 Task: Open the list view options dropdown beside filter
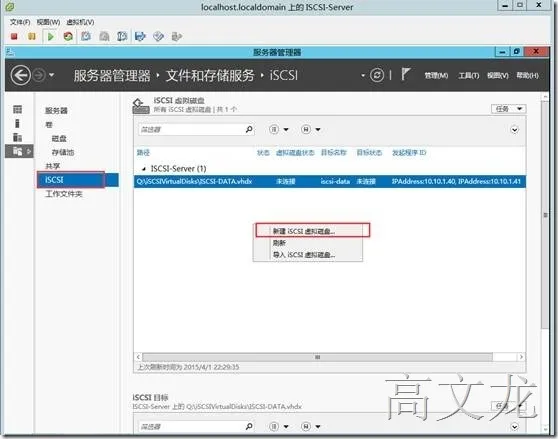click(279, 129)
